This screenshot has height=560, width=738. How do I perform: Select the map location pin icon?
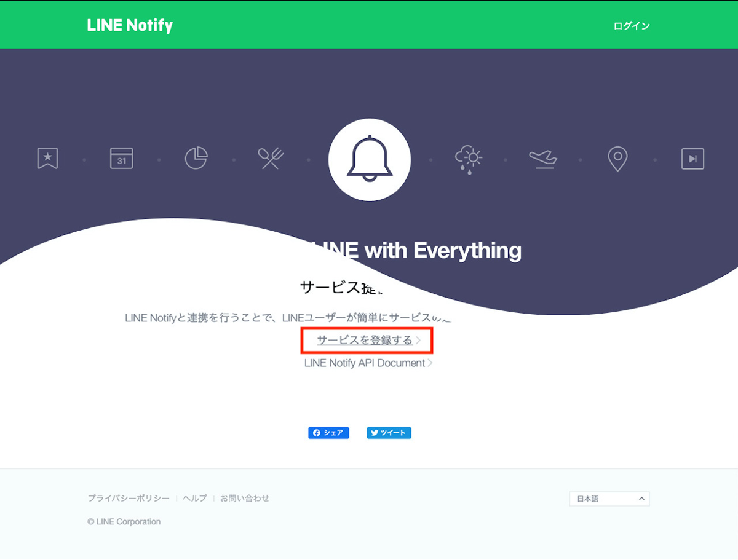(617, 159)
